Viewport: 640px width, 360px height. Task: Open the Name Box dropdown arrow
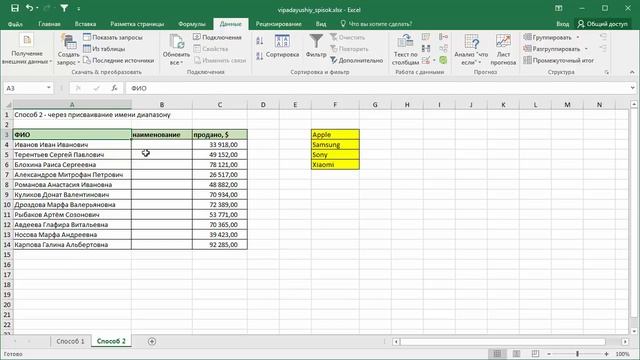click(x=49, y=88)
